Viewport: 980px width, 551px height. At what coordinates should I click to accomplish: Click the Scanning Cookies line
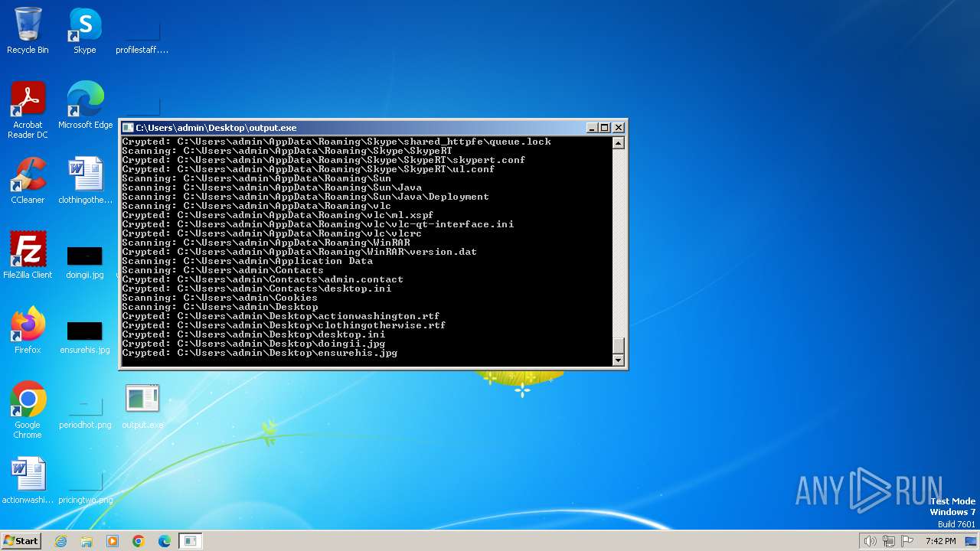(220, 298)
